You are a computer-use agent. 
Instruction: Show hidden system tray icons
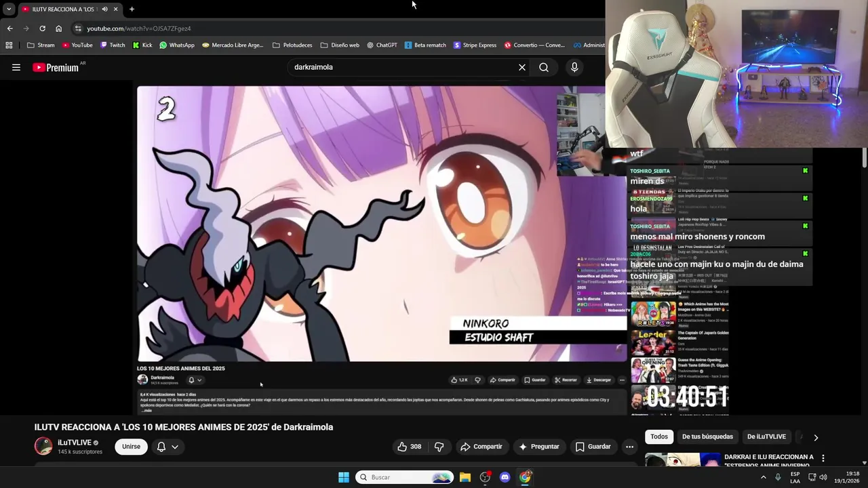coord(764,477)
